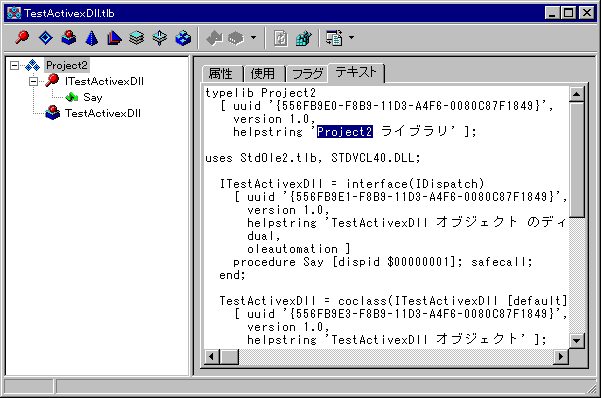Switch to the フラグ tab
This screenshot has height=398, width=601.
tap(307, 74)
